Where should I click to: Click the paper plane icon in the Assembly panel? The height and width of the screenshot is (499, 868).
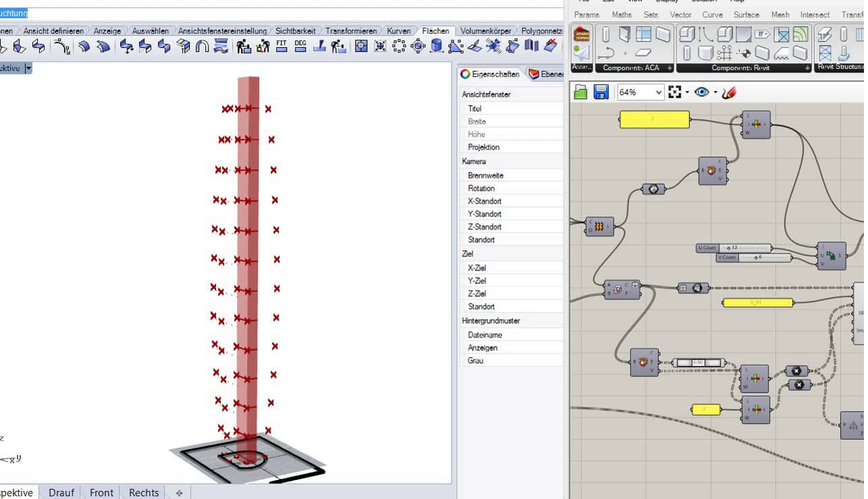[581, 53]
